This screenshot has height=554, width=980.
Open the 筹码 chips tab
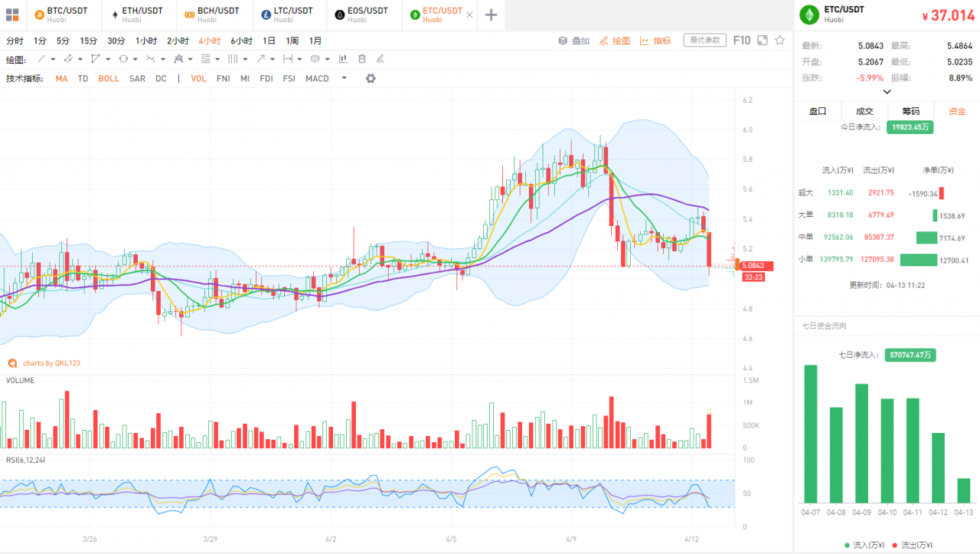(x=911, y=111)
